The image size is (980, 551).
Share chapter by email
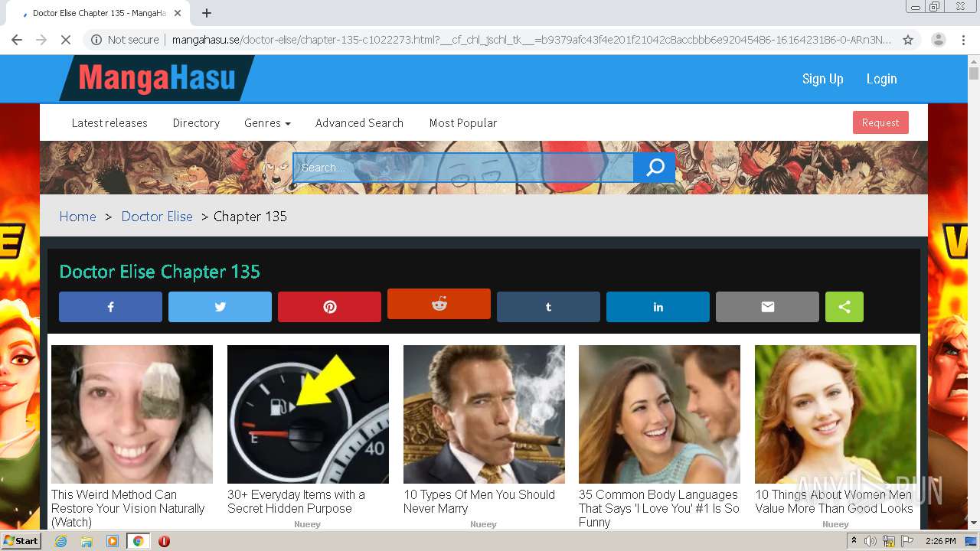coord(767,307)
